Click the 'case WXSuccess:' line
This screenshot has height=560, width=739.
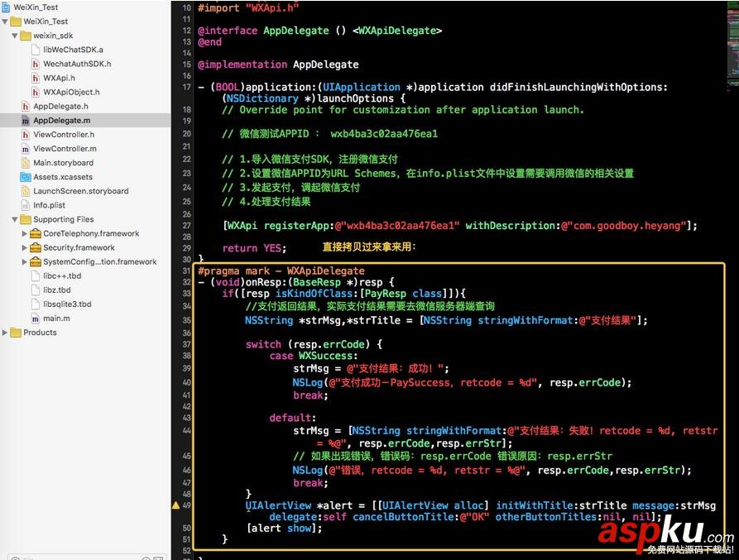coord(314,356)
